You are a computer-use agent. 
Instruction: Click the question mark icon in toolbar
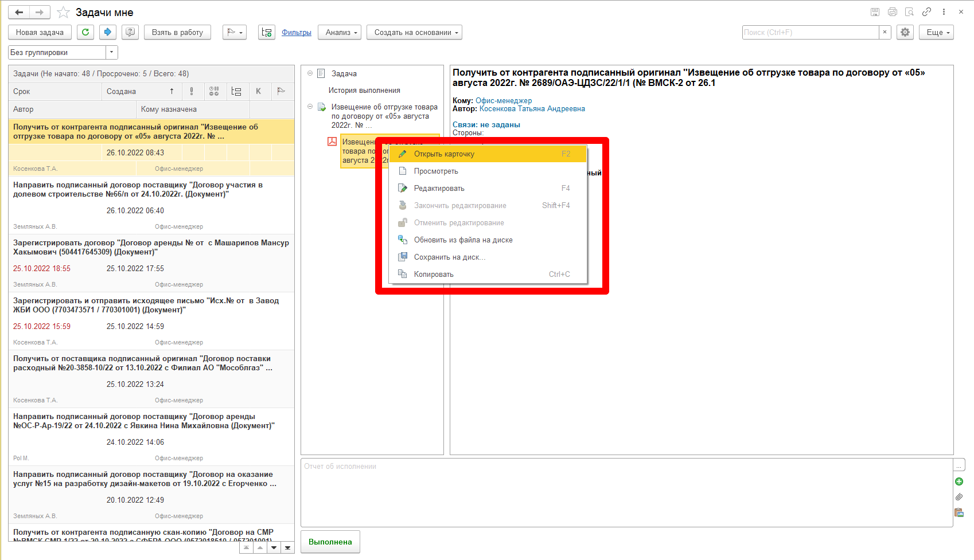point(130,32)
